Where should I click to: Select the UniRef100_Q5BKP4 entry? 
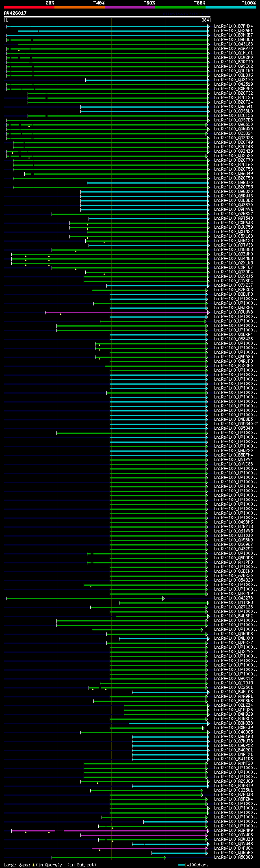[x=233, y=335]
